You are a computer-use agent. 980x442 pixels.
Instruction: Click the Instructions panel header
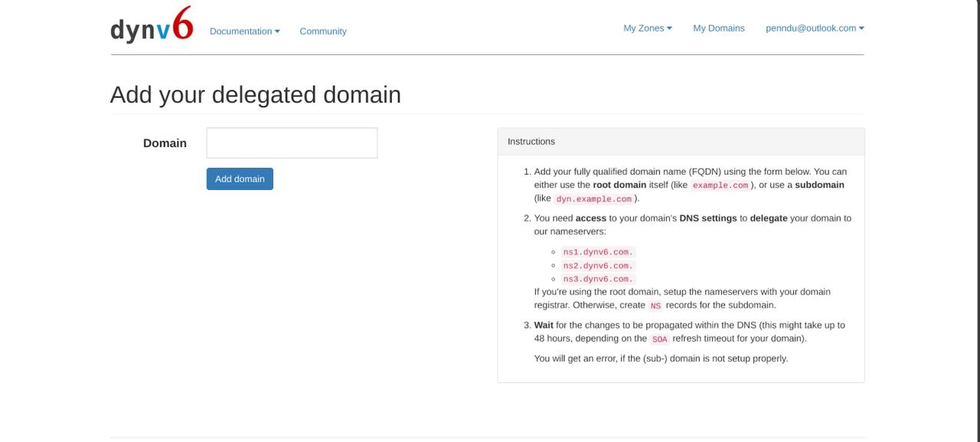(681, 142)
